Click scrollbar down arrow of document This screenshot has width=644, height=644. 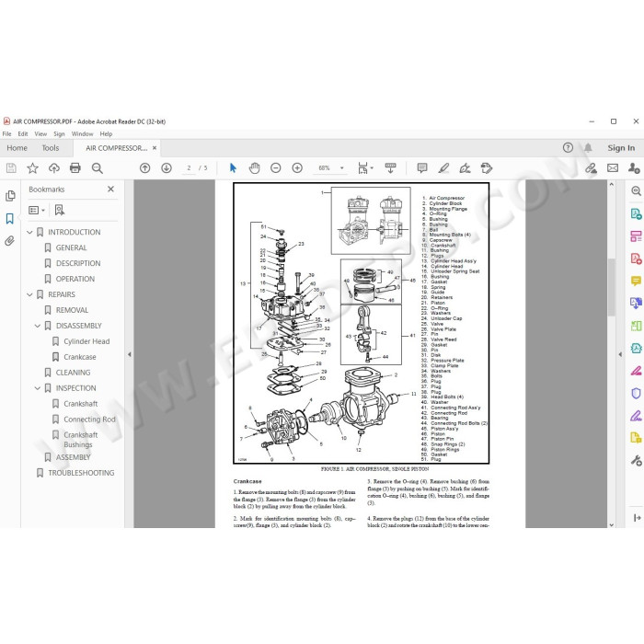tap(611, 524)
